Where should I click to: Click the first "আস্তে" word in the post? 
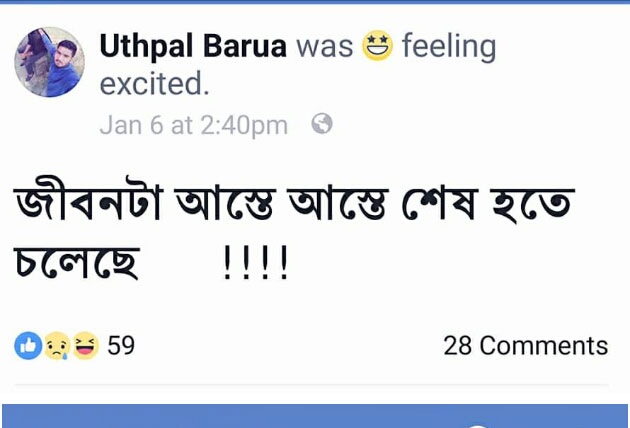click(226, 203)
